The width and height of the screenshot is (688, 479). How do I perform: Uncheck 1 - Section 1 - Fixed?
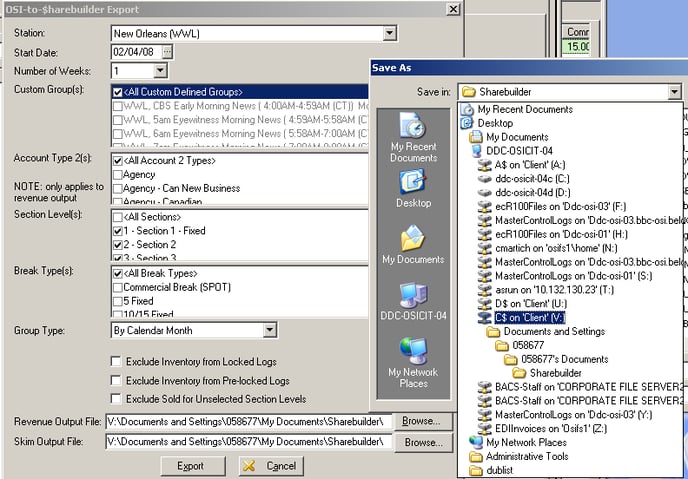[117, 231]
